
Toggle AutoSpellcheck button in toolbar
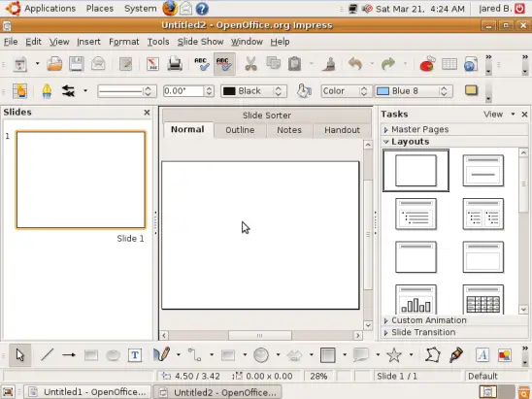(x=224, y=64)
